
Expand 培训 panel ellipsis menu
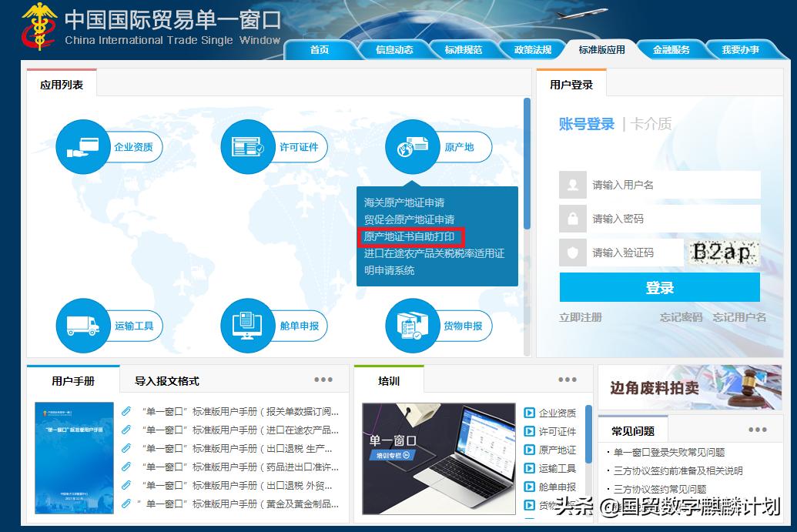[x=568, y=379]
